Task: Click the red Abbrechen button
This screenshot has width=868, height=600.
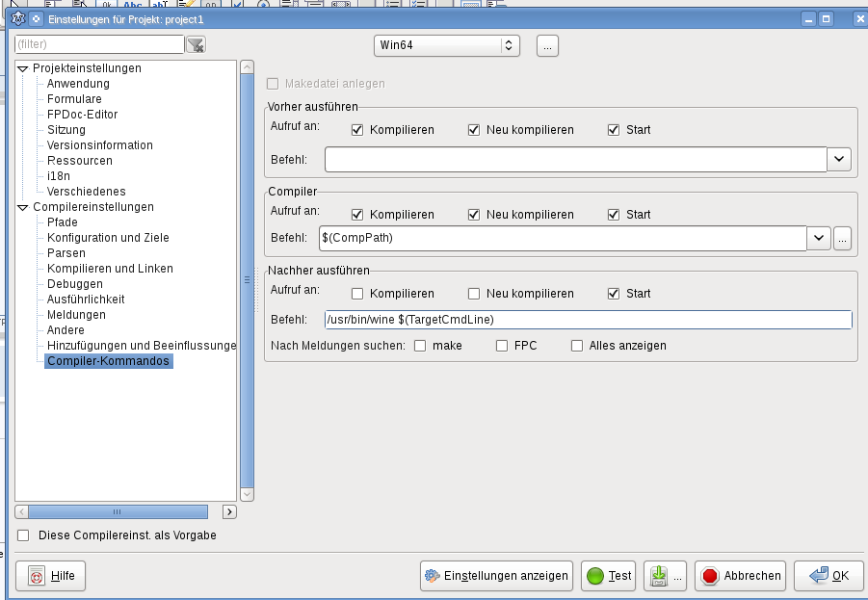Action: point(740,576)
